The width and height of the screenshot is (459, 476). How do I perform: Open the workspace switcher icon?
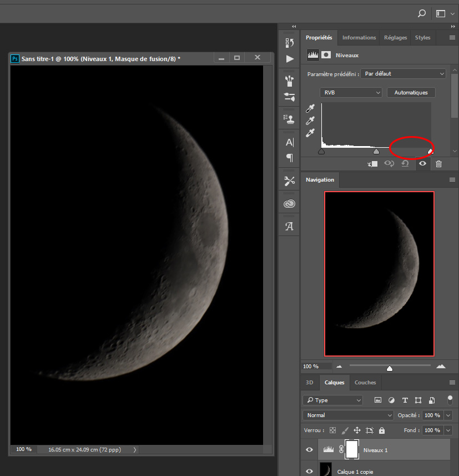[x=441, y=14]
